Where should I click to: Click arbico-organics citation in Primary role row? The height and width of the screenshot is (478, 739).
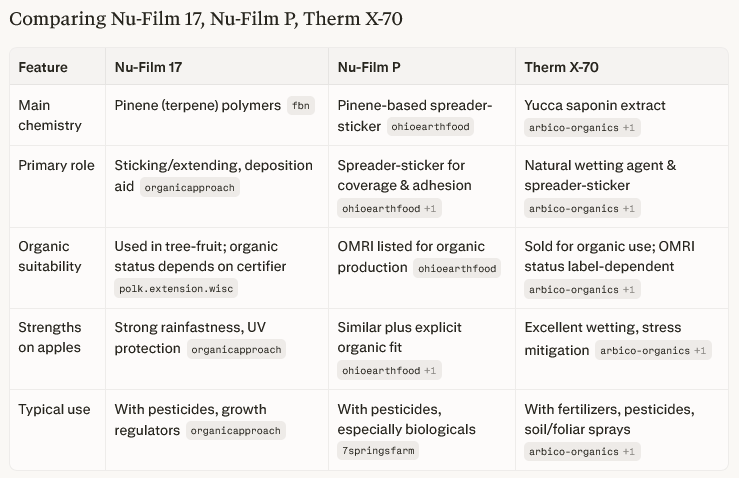[581, 208]
